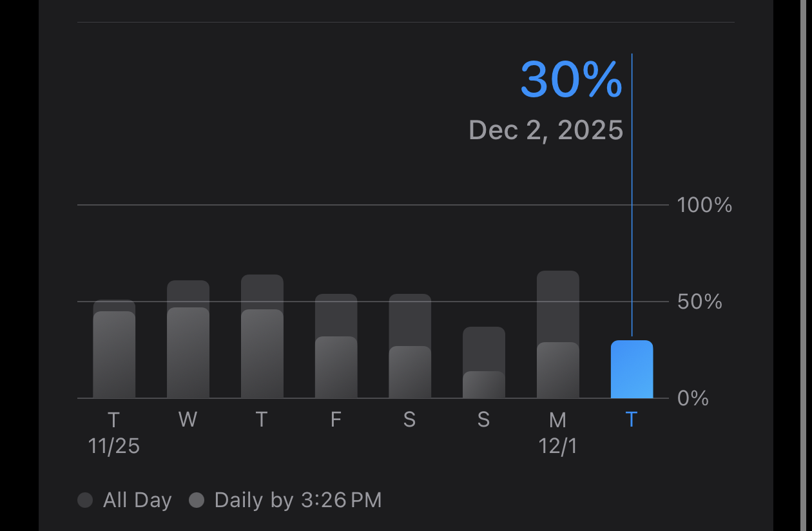Click the W day label under chart

point(188,420)
